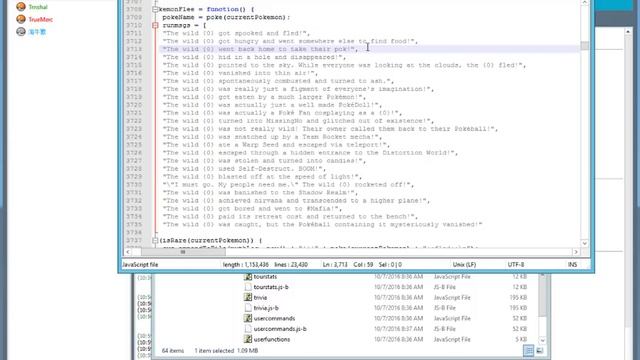Collapse the isRare fold marker at line 3737
Image resolution: width=640 pixels, height=360 pixels.
click(x=155, y=240)
